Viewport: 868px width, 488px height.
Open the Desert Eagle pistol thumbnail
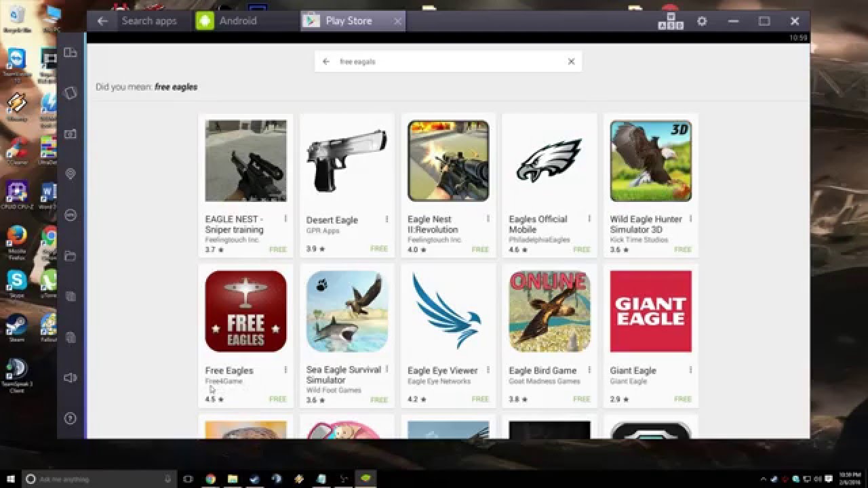[347, 161]
